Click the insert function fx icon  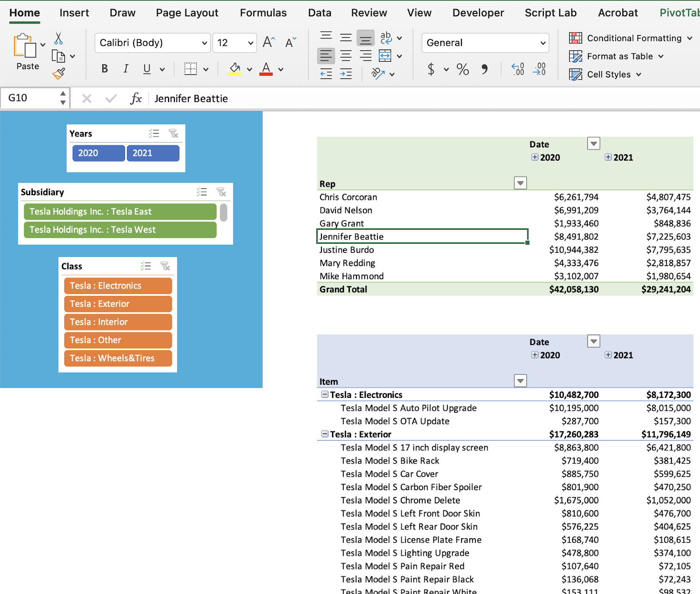tap(136, 98)
